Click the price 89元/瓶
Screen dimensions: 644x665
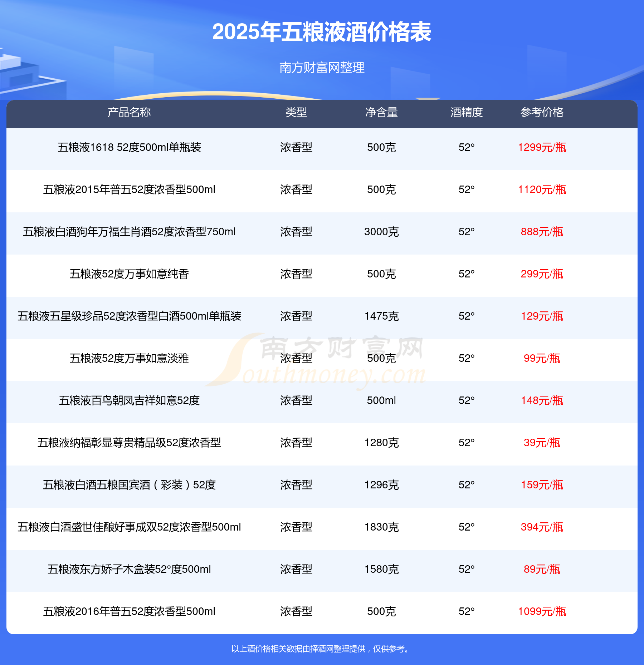click(x=542, y=569)
